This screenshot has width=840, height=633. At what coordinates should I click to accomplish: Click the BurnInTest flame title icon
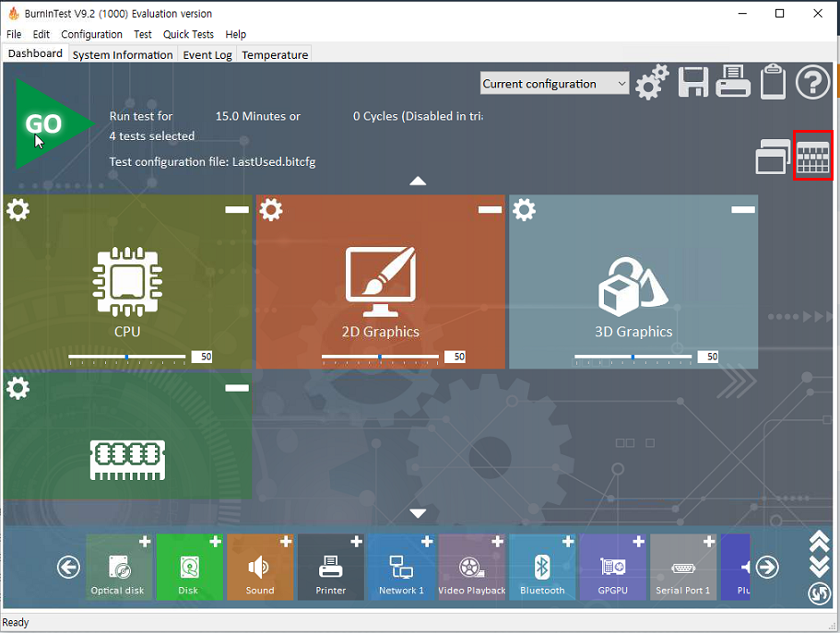pos(14,14)
